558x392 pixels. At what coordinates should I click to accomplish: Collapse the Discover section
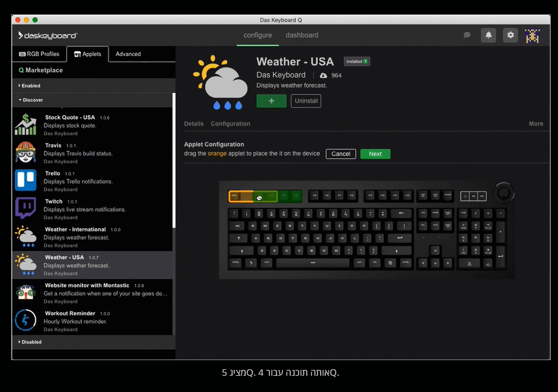(x=92, y=100)
